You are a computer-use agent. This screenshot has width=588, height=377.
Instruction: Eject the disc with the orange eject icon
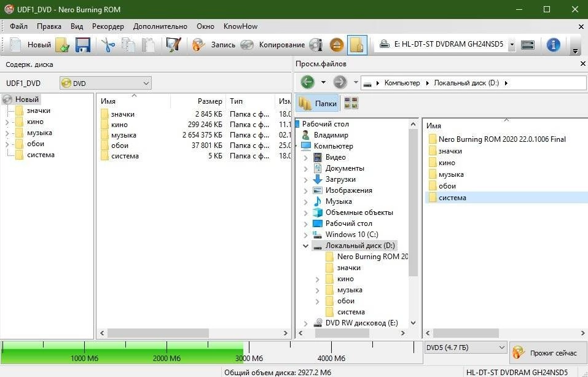point(336,45)
